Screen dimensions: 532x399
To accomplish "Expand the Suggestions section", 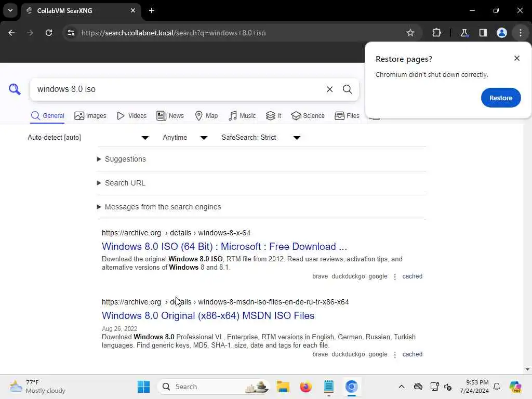I will click(x=122, y=159).
